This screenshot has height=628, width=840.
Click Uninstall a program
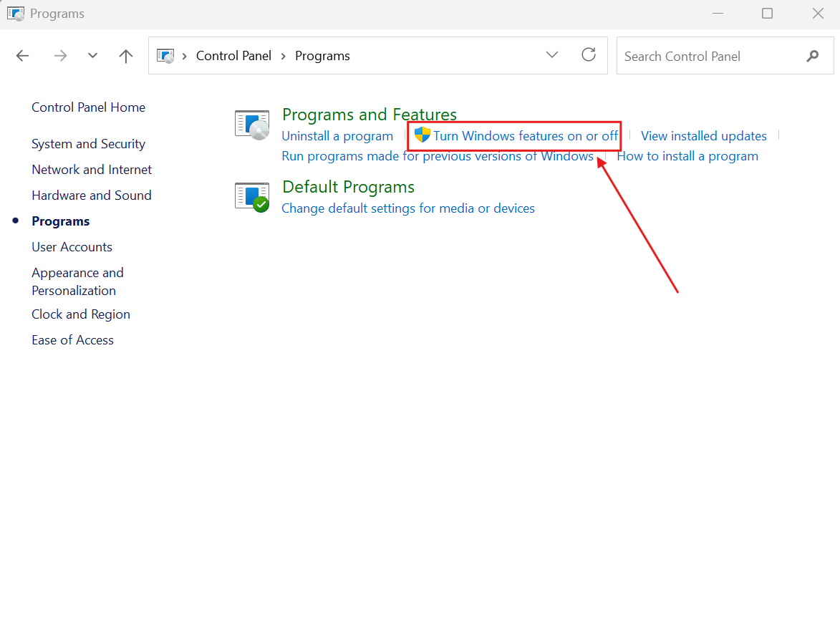[x=337, y=136]
